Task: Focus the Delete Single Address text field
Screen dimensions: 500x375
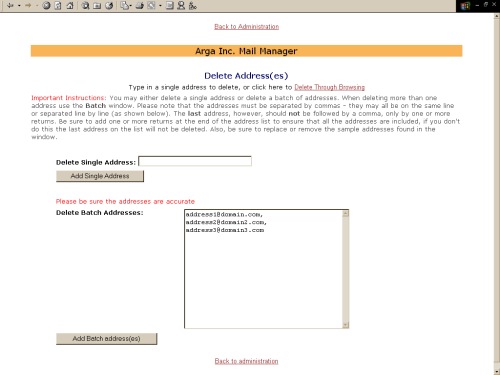Action: pyautogui.click(x=195, y=161)
